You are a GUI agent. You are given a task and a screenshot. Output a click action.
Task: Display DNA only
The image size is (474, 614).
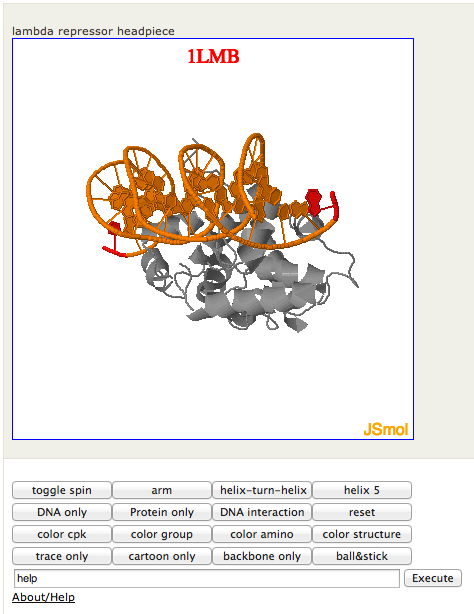coord(62,512)
